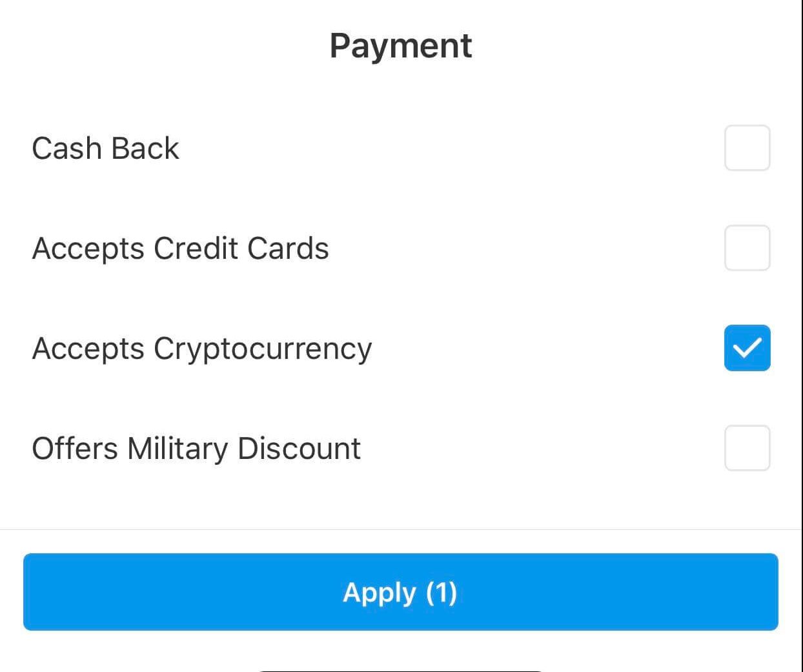This screenshot has height=672, width=803.
Task: Tap the words "Credit Cards"
Action: (241, 249)
